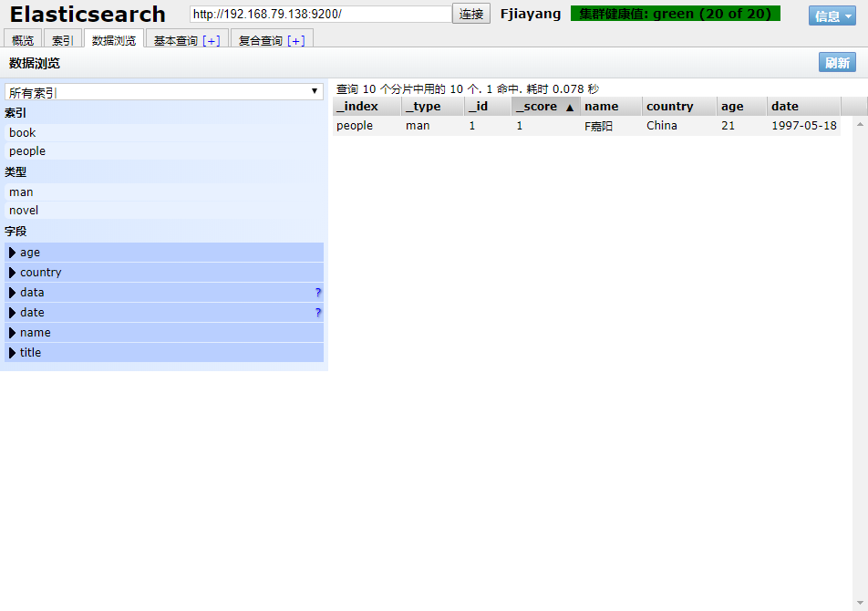
Task: Select the people index filter
Action: [x=27, y=151]
